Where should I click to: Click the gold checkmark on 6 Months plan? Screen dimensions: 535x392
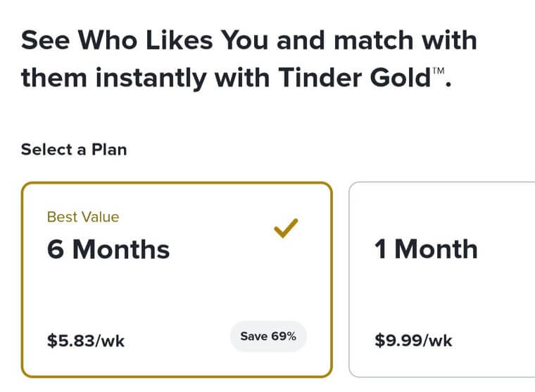286,229
